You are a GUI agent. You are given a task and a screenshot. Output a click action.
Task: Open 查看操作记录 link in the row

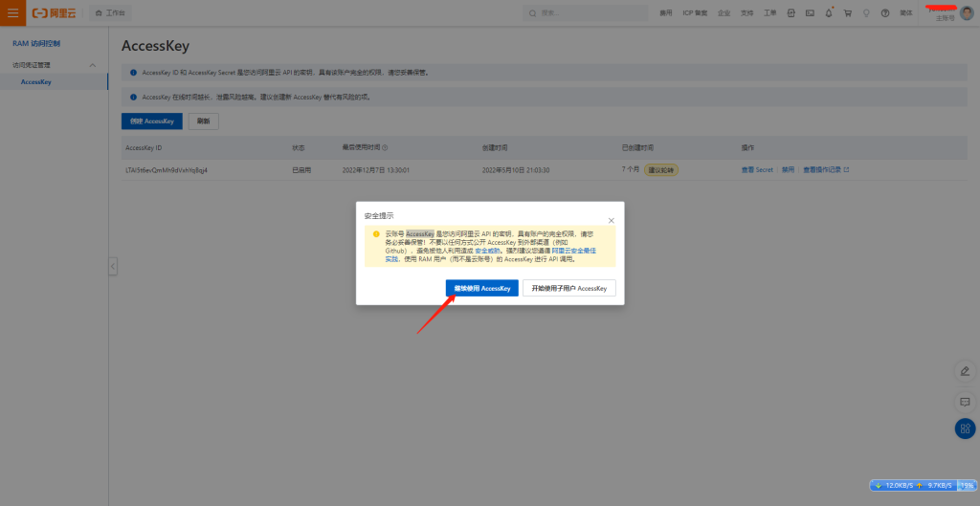coord(826,170)
